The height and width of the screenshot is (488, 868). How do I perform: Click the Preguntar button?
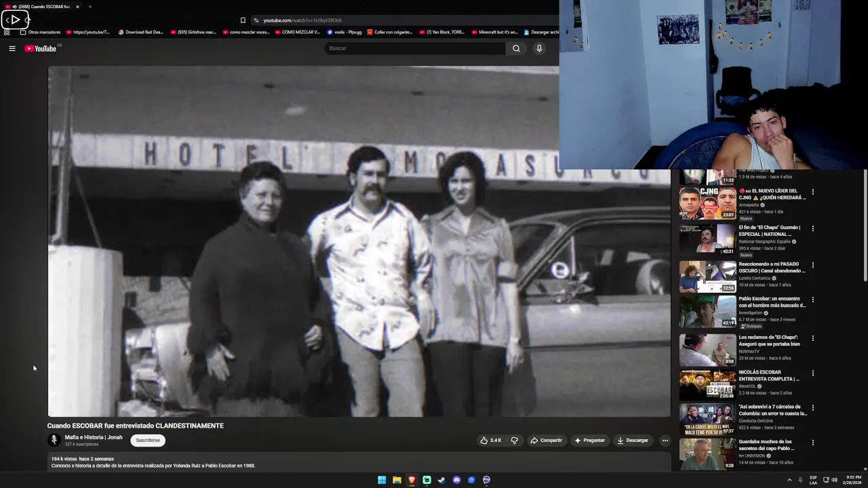pos(589,441)
